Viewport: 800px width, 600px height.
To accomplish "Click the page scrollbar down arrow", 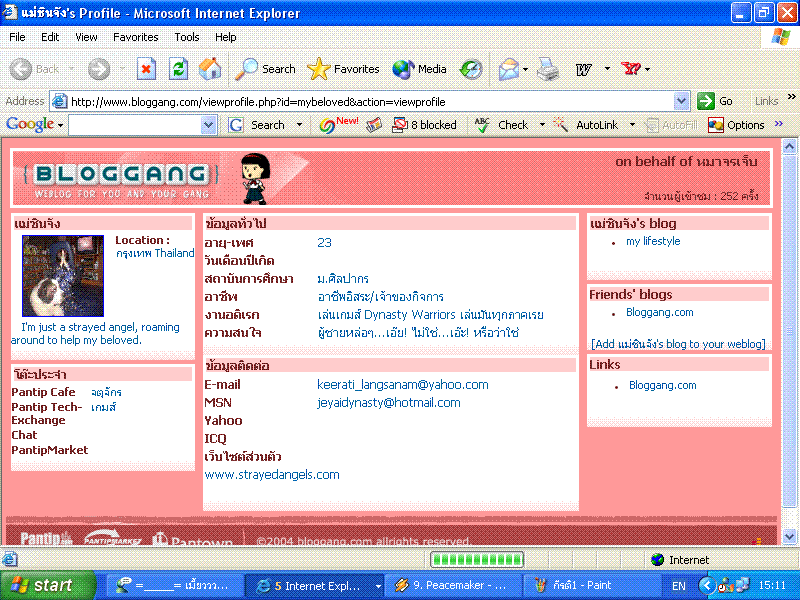I will point(789,536).
